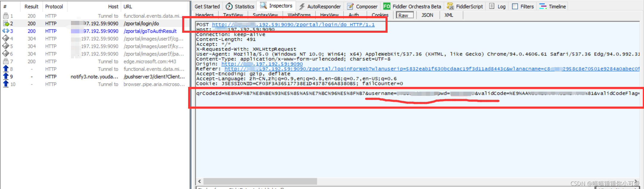Click the Accept-Language header line
This screenshot has width=644, height=189.
pos(296,79)
